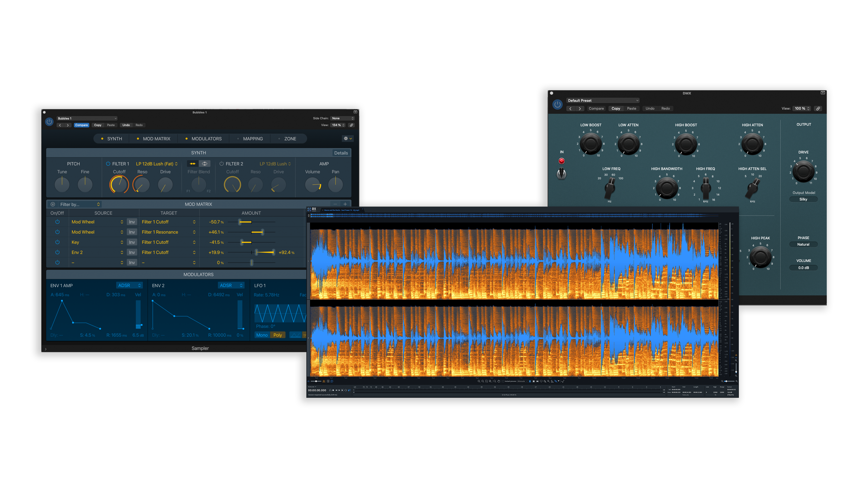Click the link icon in DMX header
The width and height of the screenshot is (868, 488).
point(818,108)
